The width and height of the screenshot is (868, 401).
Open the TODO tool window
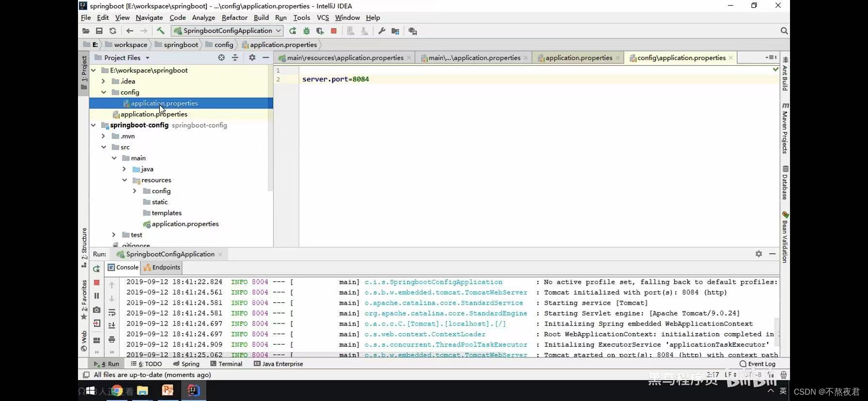pos(146,364)
